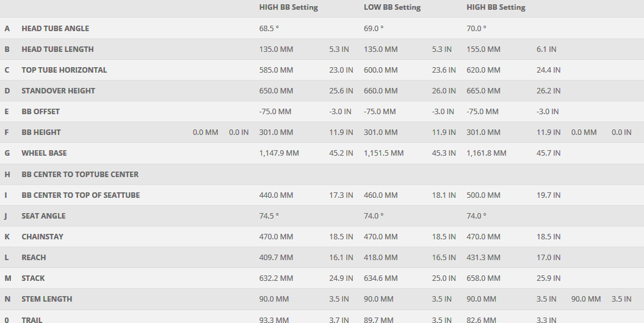This screenshot has height=323, width=644.
Task: Click the 658.0 MM stack value
Action: (483, 278)
